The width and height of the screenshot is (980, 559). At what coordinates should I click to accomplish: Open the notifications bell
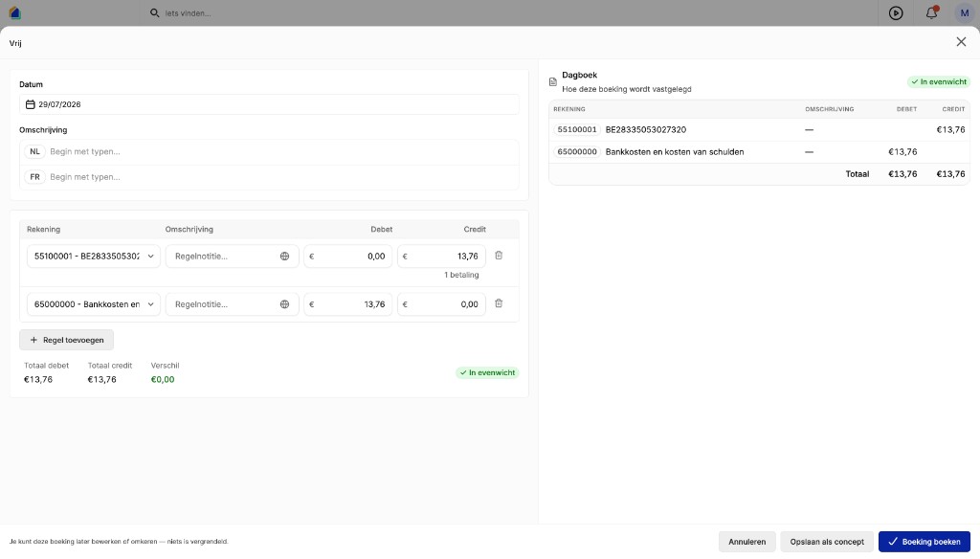point(931,12)
